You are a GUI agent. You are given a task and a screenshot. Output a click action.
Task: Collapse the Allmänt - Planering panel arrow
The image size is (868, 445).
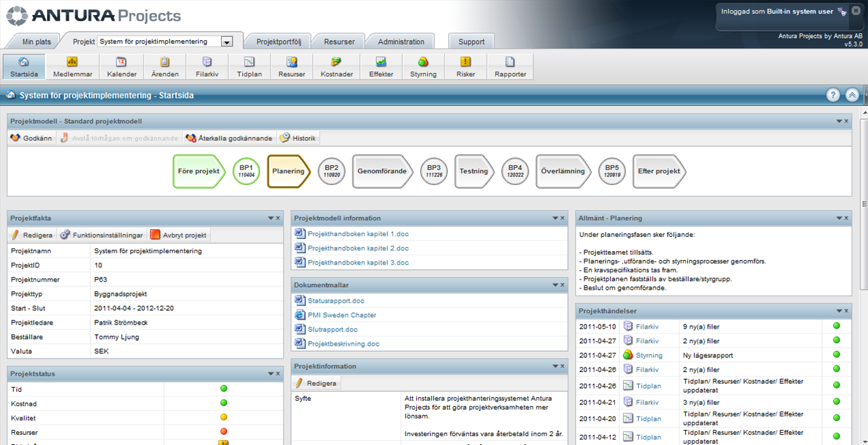tap(839, 218)
